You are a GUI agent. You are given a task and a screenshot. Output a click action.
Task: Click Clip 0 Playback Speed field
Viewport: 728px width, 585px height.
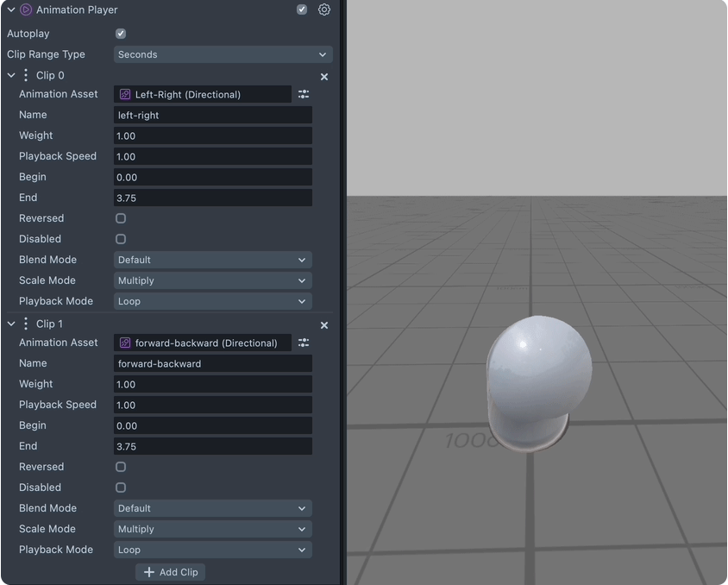point(212,156)
